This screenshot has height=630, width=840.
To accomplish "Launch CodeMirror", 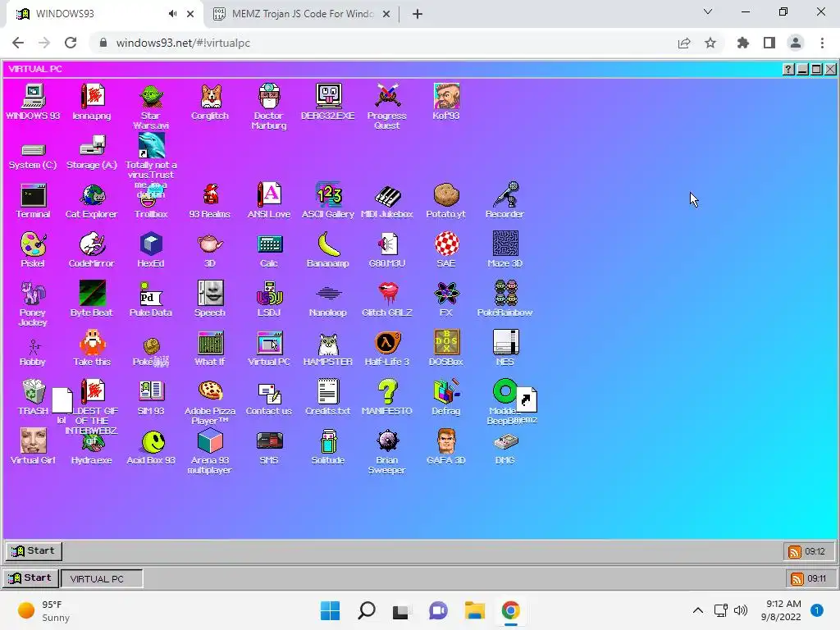I will pyautogui.click(x=92, y=244).
